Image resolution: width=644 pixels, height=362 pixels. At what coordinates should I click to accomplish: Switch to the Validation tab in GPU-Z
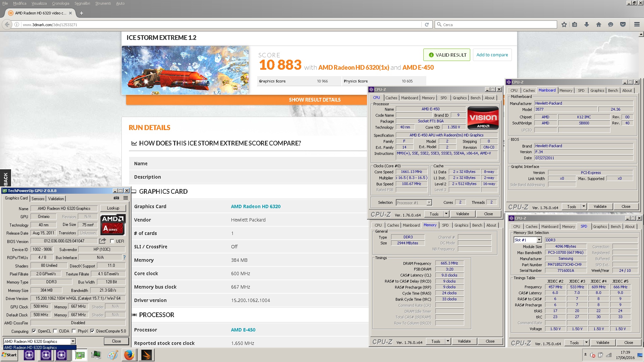point(56,199)
